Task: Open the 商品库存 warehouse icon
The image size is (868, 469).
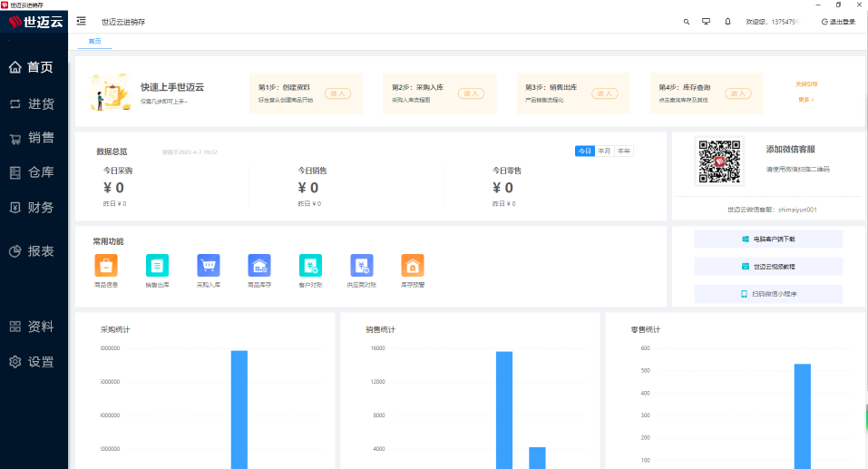Action: 259,266
